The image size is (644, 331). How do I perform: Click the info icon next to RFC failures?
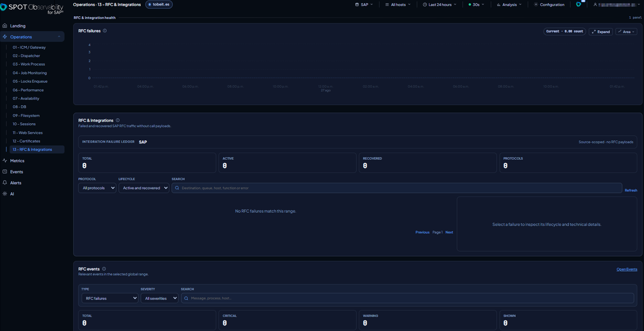point(105,31)
